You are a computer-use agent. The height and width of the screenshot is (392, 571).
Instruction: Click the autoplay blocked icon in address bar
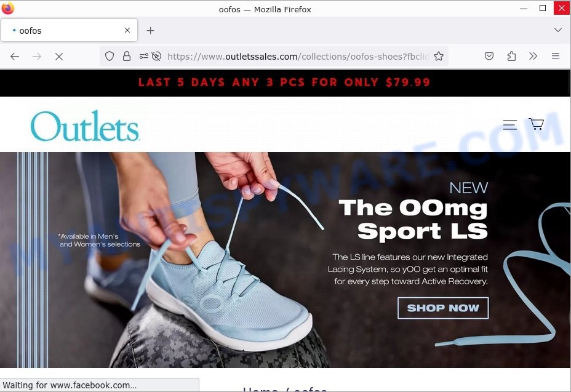pyautogui.click(x=156, y=56)
